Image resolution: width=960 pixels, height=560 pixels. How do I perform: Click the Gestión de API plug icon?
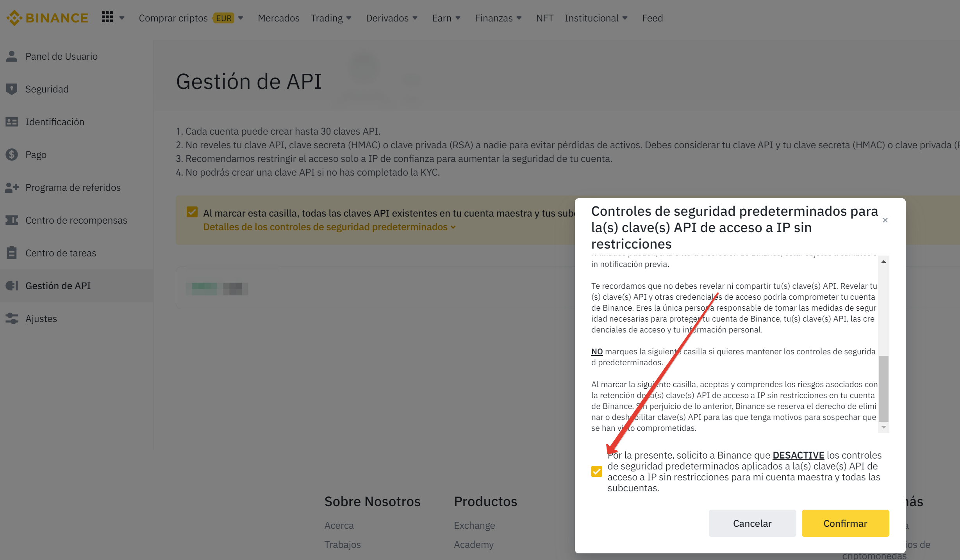pos(12,286)
